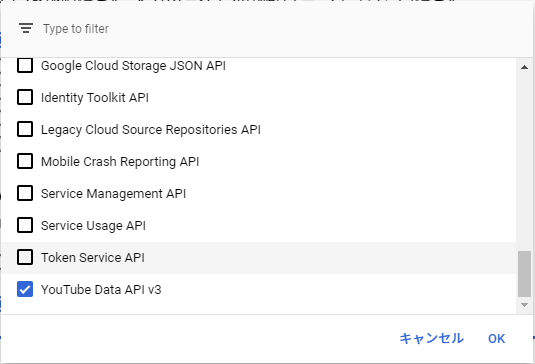Tick Legacy Cloud Source Repositories API checkbox
This screenshot has width=535, height=364.
coord(25,129)
